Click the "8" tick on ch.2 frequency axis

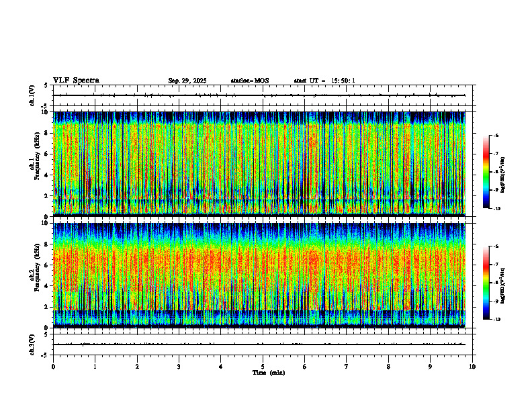(47, 244)
